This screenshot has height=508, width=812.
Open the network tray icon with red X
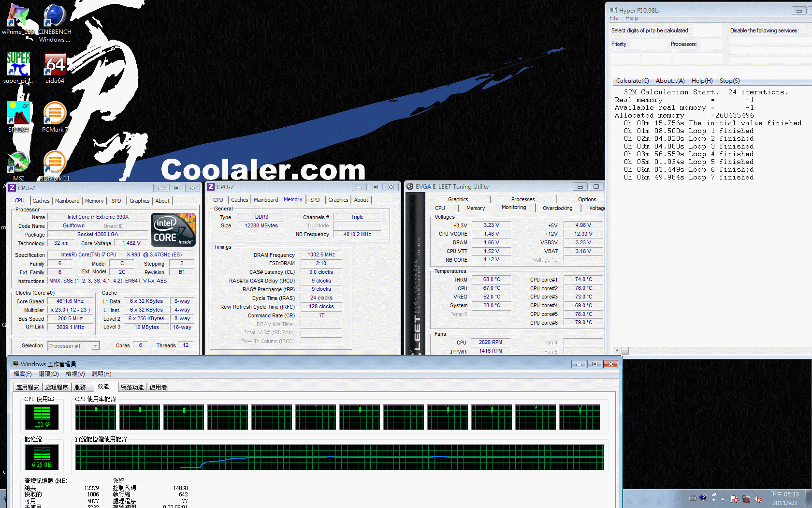click(x=746, y=499)
